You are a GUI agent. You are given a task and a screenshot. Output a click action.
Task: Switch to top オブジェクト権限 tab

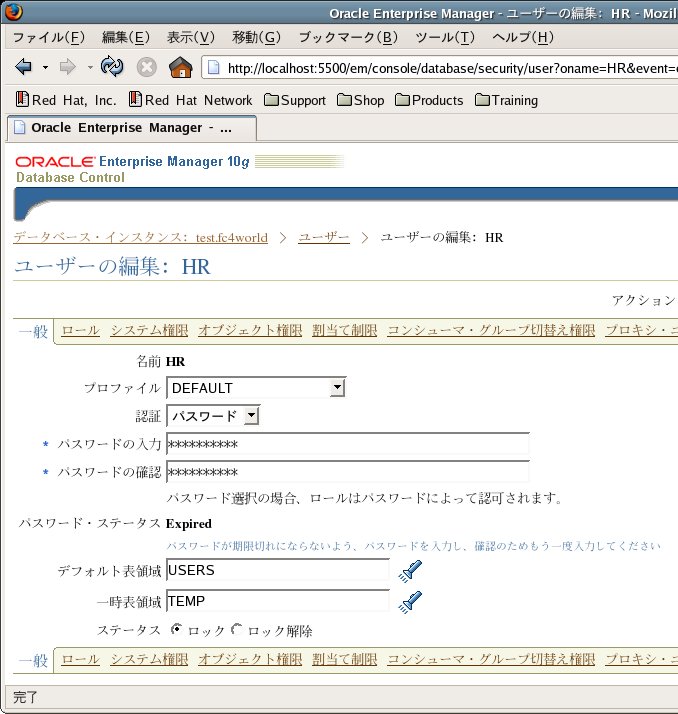click(x=250, y=330)
